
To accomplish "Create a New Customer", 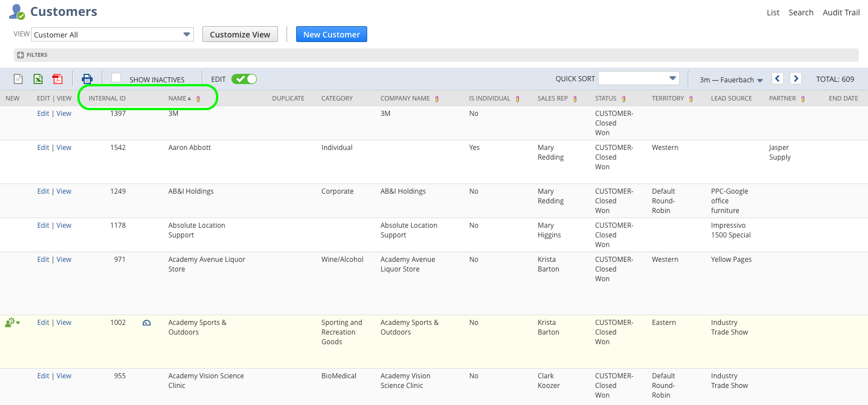I will click(x=331, y=34).
